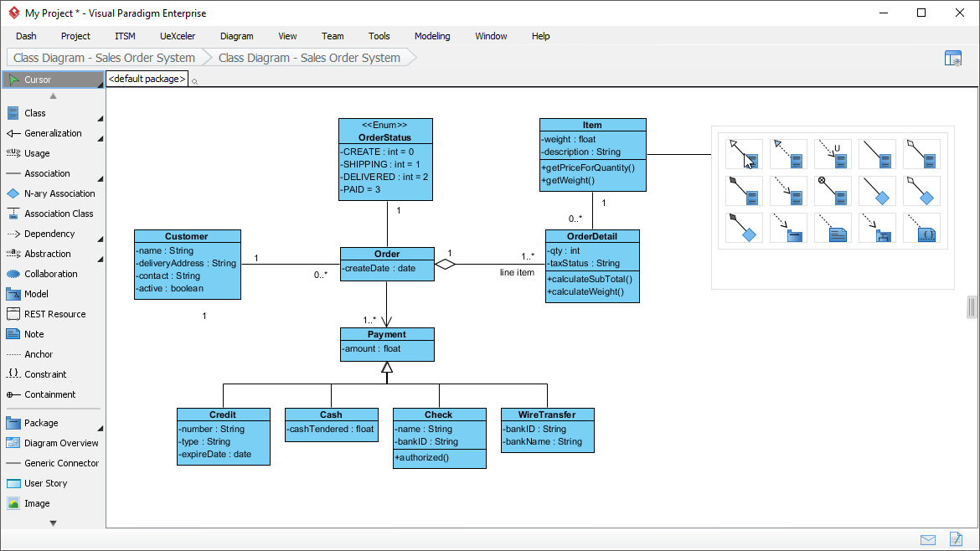Select the Model tool in palette

tap(53, 294)
